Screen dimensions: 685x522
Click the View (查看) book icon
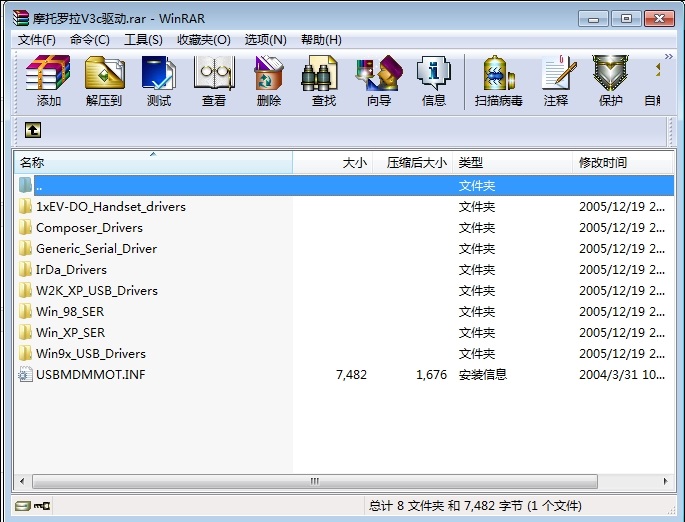[214, 73]
